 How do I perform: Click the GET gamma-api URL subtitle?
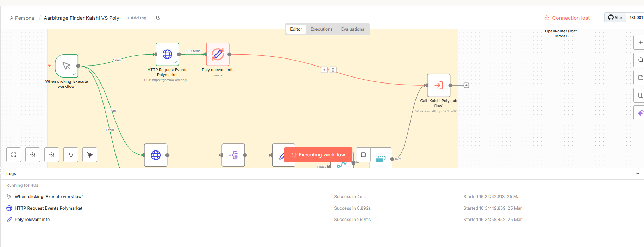point(167,80)
